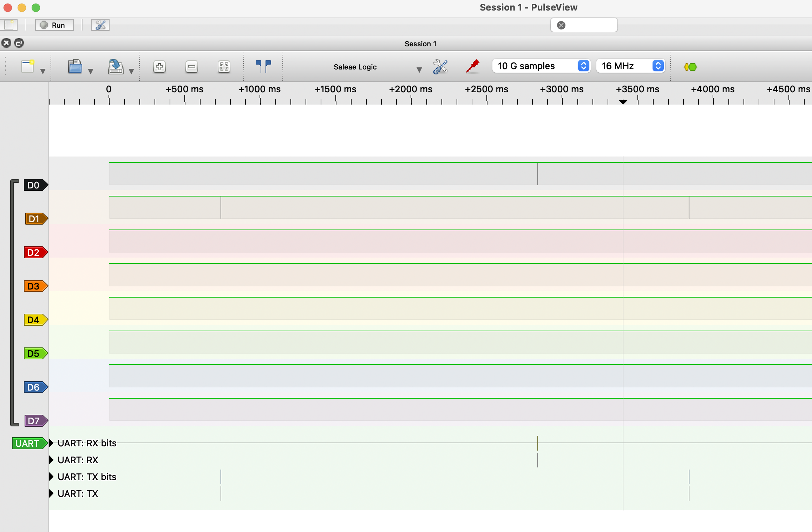Click the Save file icon
The width and height of the screenshot is (812, 532).
click(116, 67)
